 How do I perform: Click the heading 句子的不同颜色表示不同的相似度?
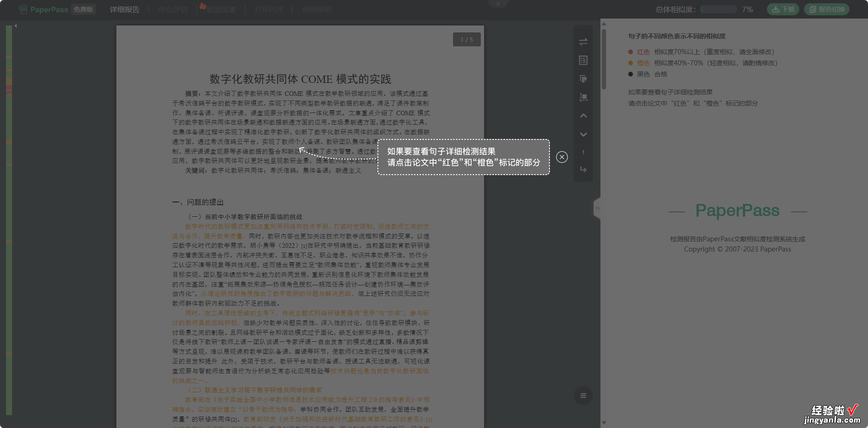(x=677, y=36)
